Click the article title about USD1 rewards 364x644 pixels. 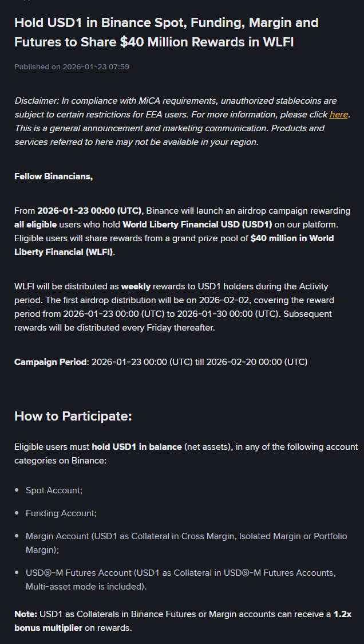166,32
